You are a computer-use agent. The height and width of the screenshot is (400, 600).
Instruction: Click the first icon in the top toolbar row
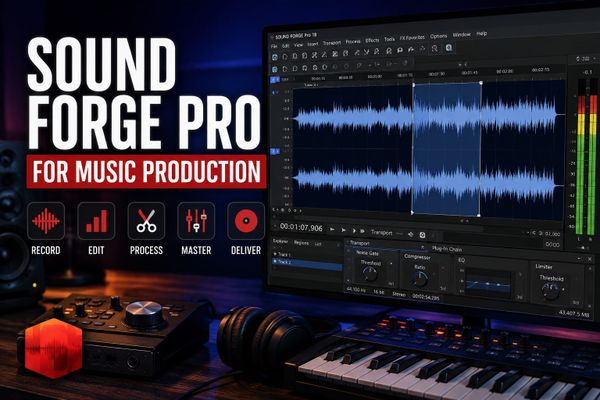tap(275, 57)
